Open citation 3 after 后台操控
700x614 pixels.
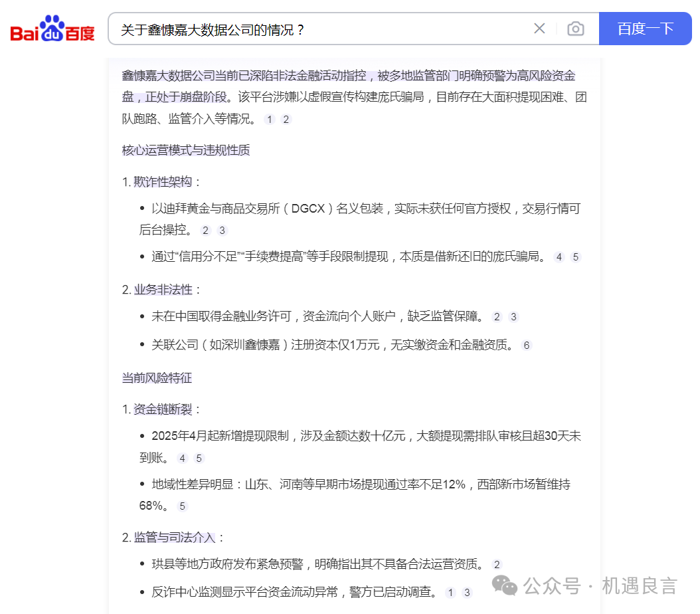pos(222,231)
